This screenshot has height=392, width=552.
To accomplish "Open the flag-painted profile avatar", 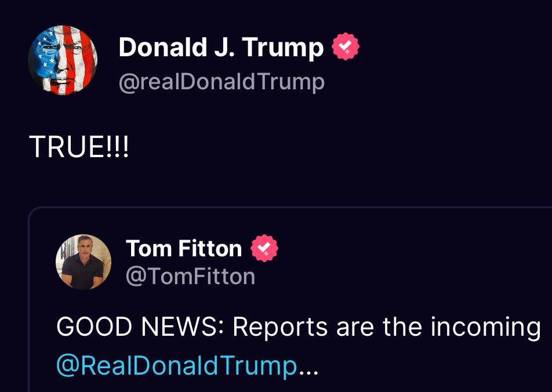I will 63,60.
